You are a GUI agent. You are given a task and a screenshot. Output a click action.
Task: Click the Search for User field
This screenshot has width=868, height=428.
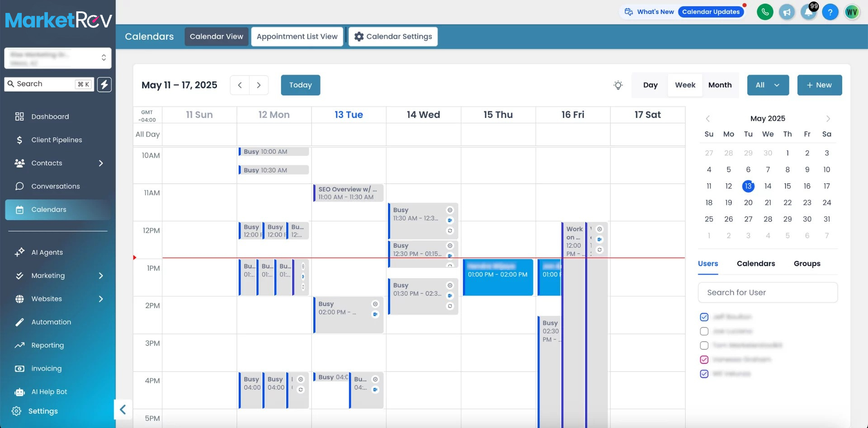768,293
